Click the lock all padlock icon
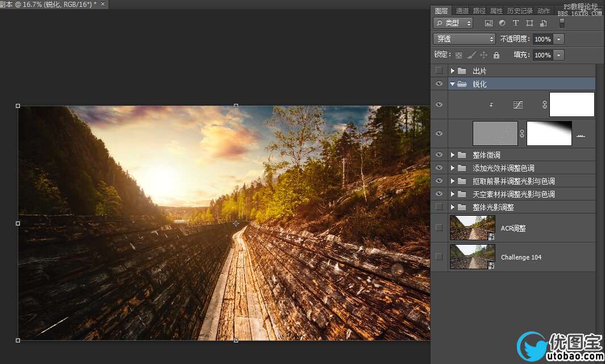605x364 pixels. click(x=496, y=55)
